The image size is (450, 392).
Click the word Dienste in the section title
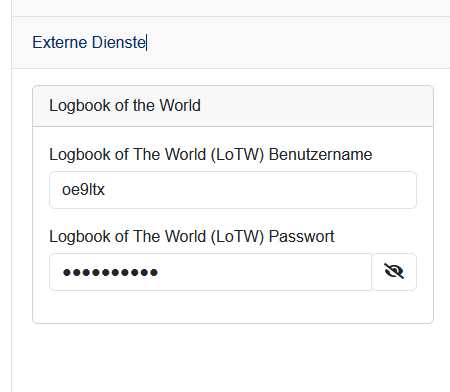click(x=119, y=43)
